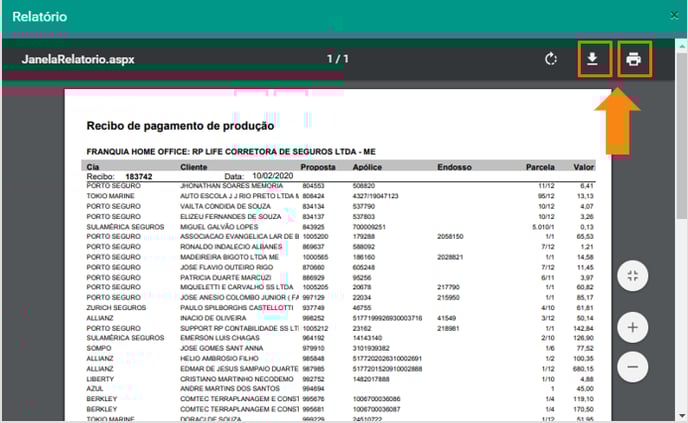Screen dimensions: 688x423
Task: Click receipt number 183742
Action: [x=139, y=176]
